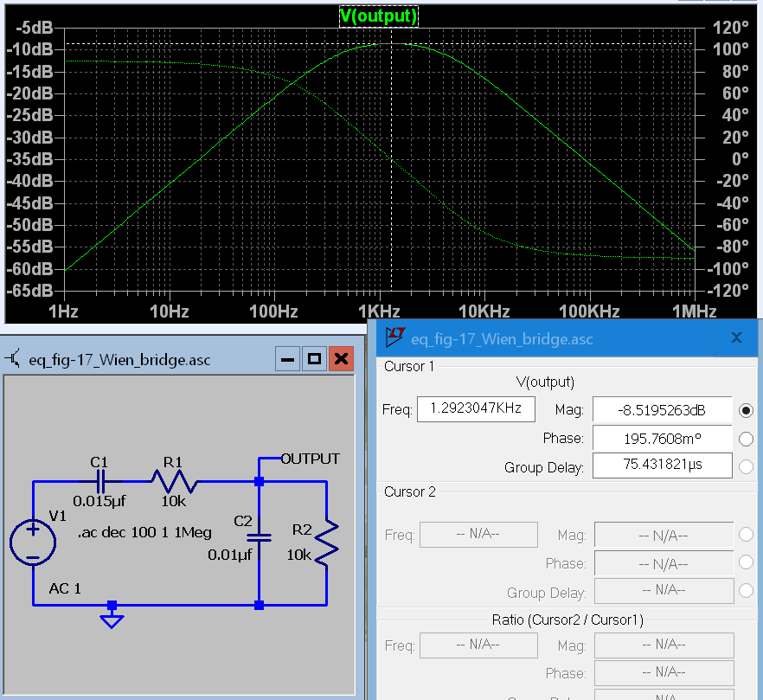763x700 pixels.
Task: Select the Cursor 1 Phase radio button
Action: [x=747, y=439]
